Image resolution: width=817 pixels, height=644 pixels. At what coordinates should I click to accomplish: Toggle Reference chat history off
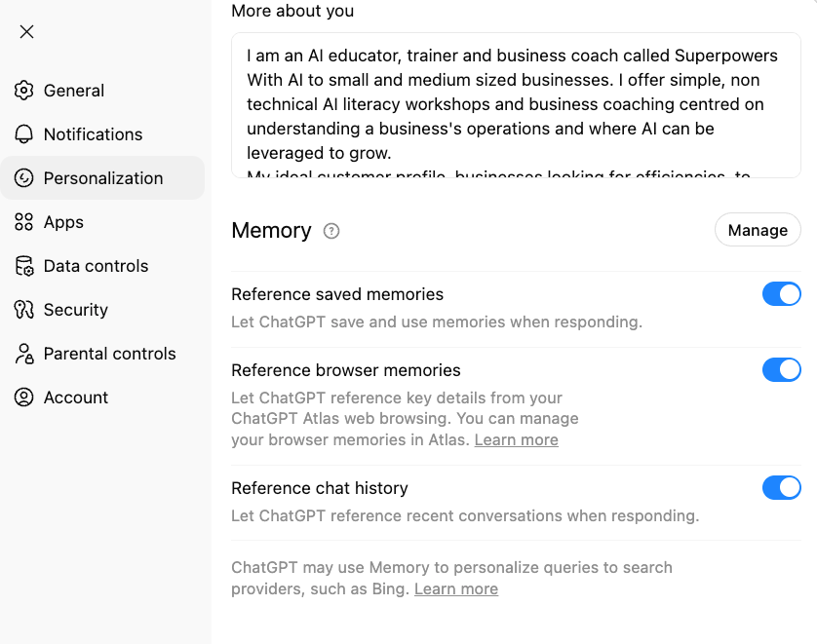point(781,488)
